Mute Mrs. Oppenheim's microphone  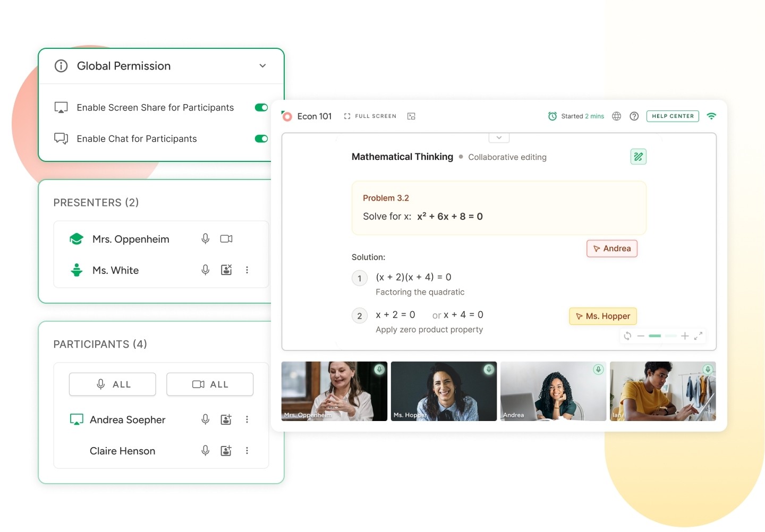[206, 239]
